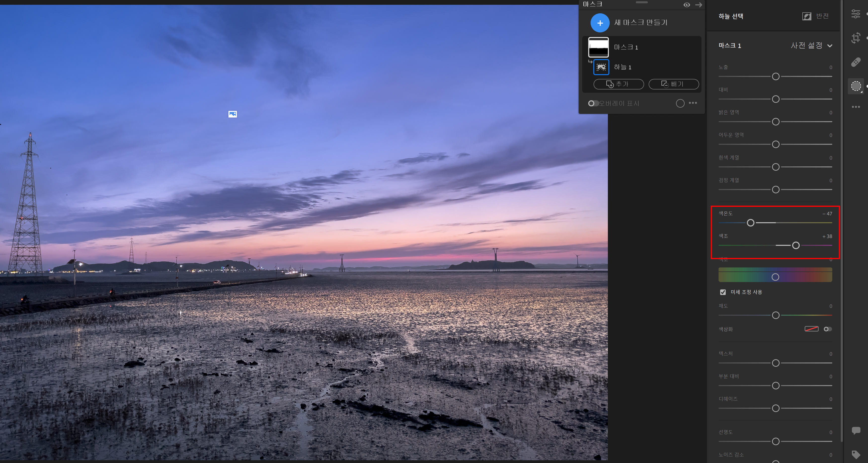The image size is (868, 463).
Task: Uncheck the 미세 조정 사용 checkbox
Action: (x=723, y=292)
